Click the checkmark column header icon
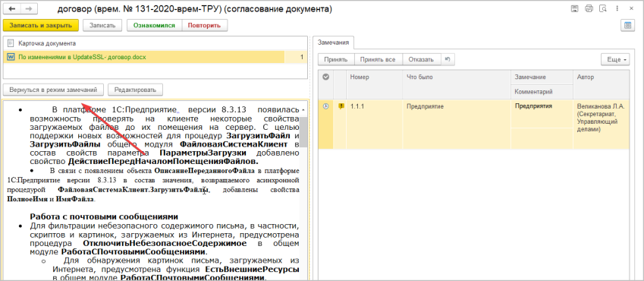 coord(325,77)
